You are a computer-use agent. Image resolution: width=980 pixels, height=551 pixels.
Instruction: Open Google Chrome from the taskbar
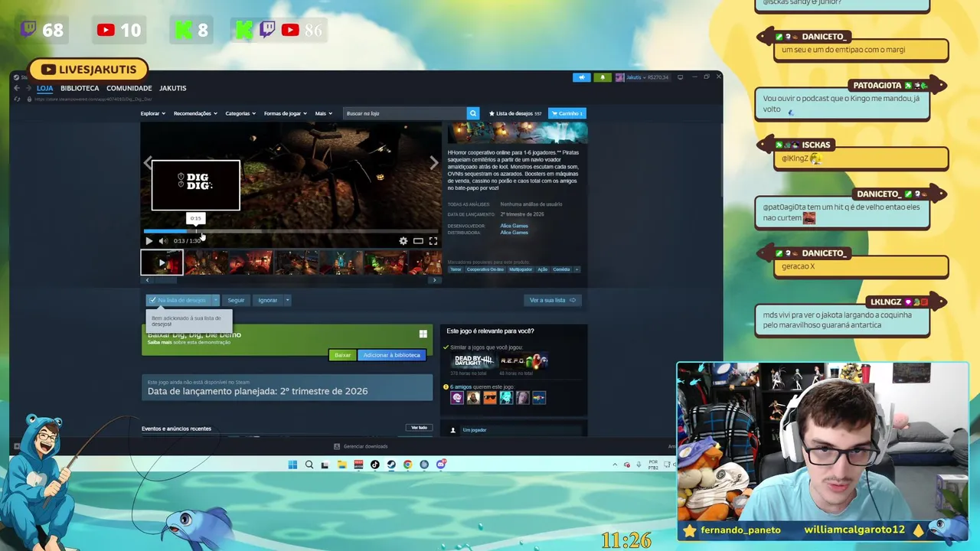pyautogui.click(x=407, y=465)
